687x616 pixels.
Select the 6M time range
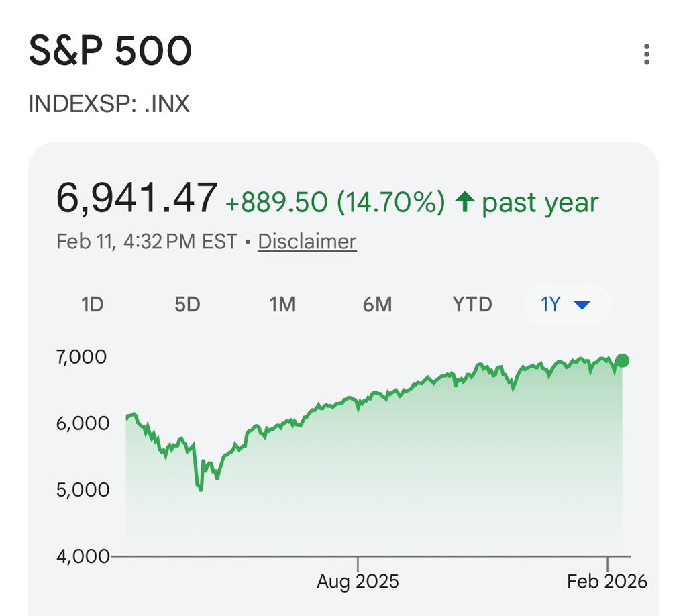[x=377, y=304]
